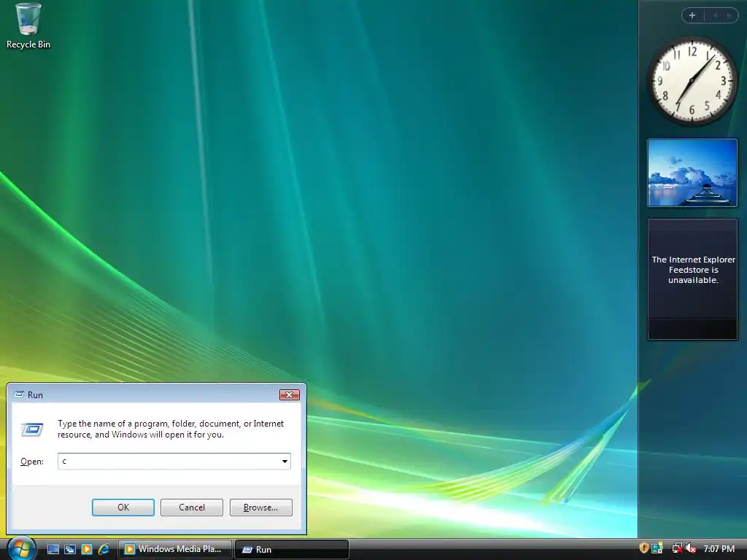This screenshot has width=747, height=560.
Task: Click the large Run program icon in dialog
Action: click(32, 429)
